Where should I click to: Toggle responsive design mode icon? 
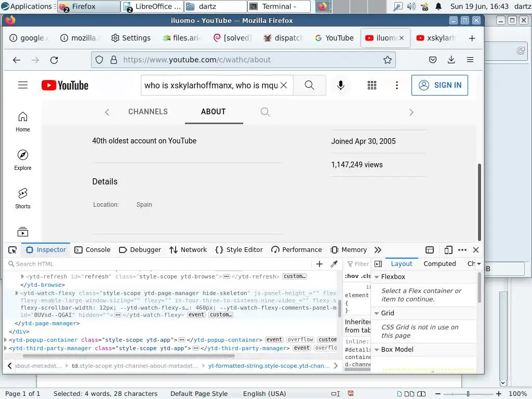pos(448,250)
